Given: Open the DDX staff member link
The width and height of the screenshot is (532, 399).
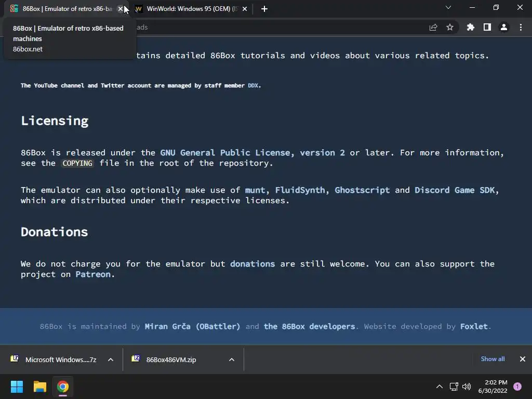Looking at the screenshot, I should click(x=253, y=86).
